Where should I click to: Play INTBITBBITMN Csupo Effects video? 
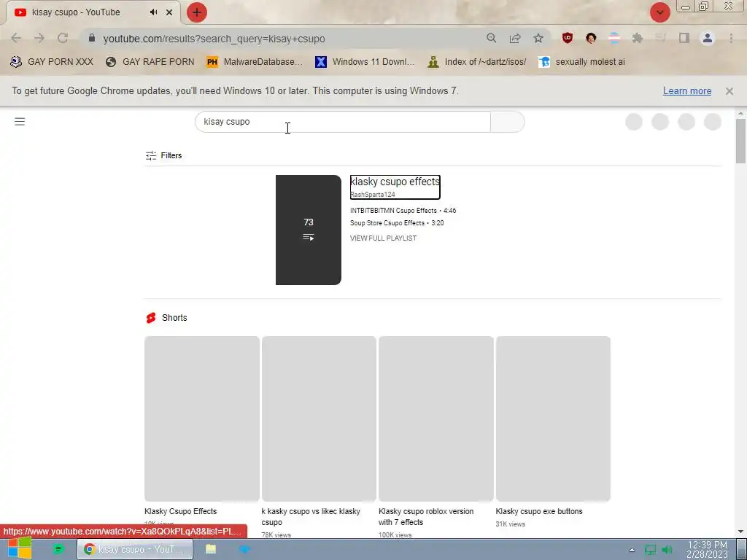click(403, 211)
